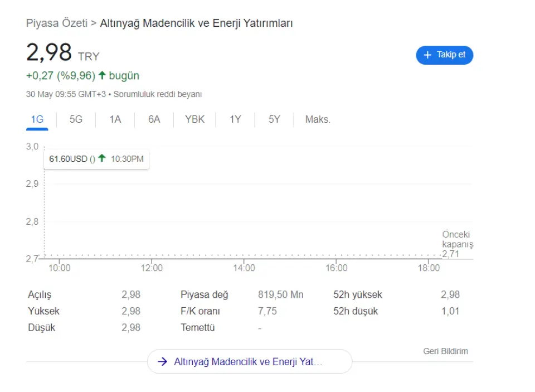The width and height of the screenshot is (535, 392).
Task: Click the 2,98 TRY price heading
Action: pyautogui.click(x=62, y=53)
